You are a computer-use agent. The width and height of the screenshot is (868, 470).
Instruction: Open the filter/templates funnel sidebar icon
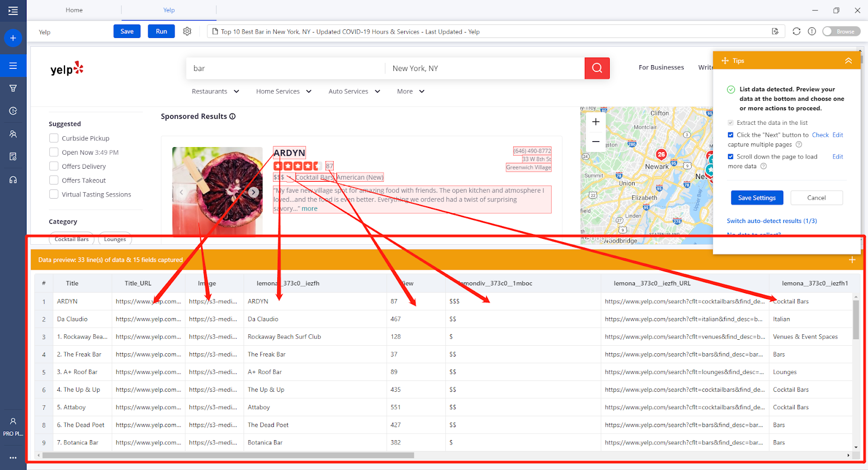(13, 88)
